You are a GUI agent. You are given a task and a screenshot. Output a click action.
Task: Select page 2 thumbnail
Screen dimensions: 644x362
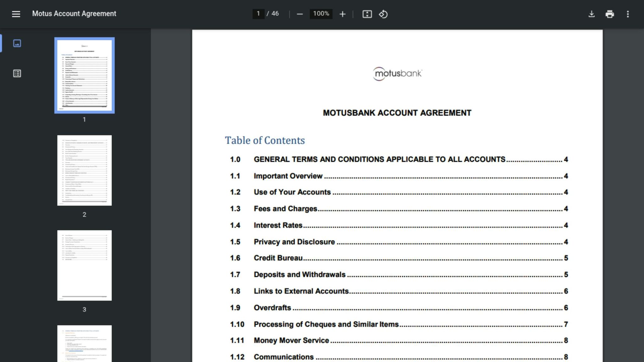[84, 170]
